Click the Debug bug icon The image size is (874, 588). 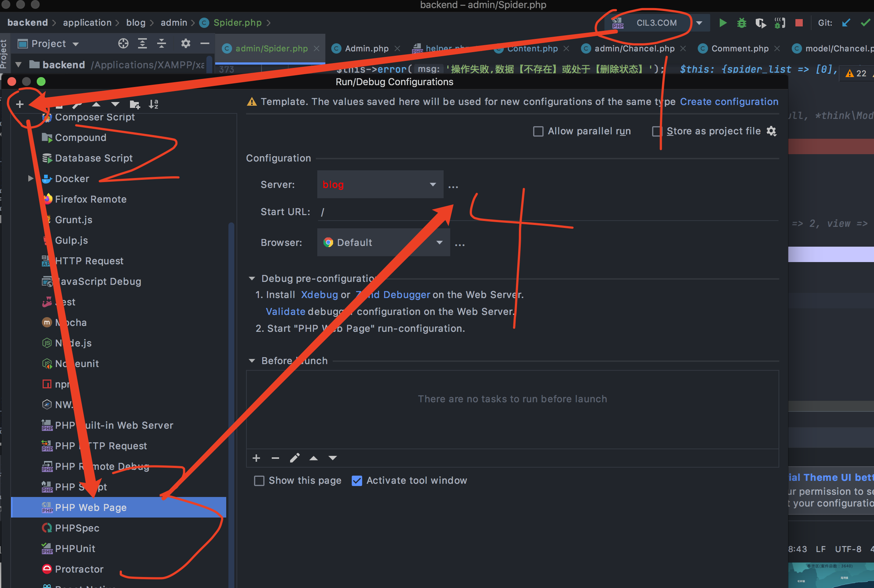click(741, 23)
